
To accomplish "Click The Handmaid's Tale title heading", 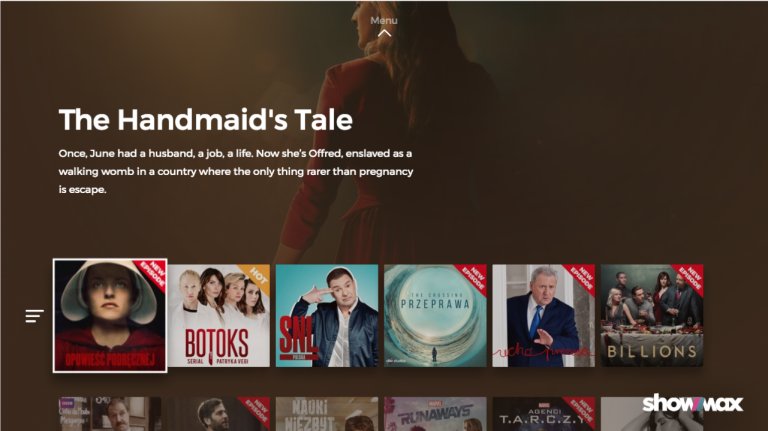I will pyautogui.click(x=206, y=120).
